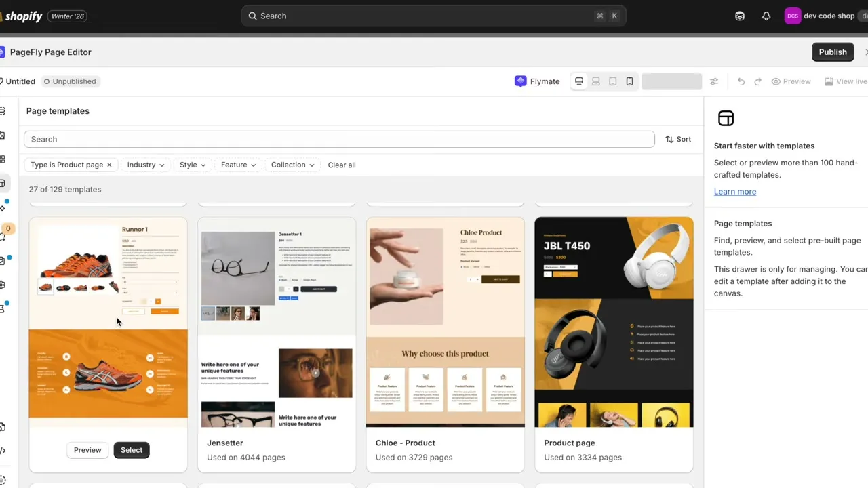Expand the Feature filter dropdown
The height and width of the screenshot is (488, 868).
[x=239, y=165]
